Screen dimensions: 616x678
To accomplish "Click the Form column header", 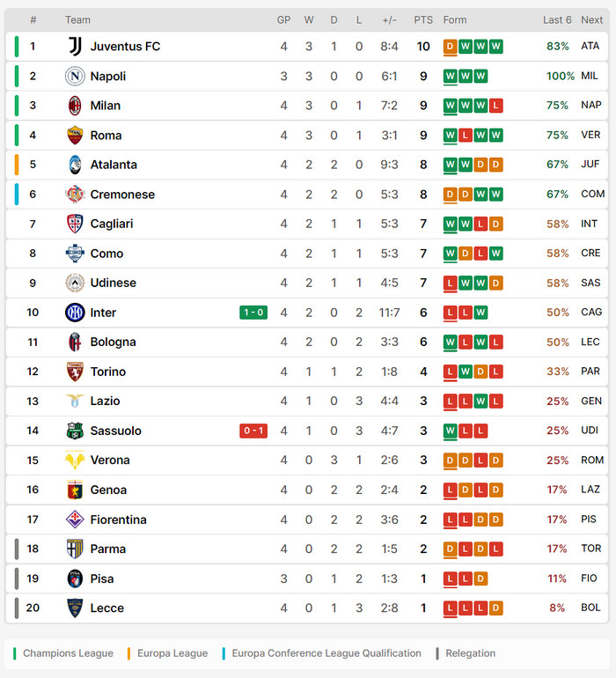I will (x=455, y=20).
